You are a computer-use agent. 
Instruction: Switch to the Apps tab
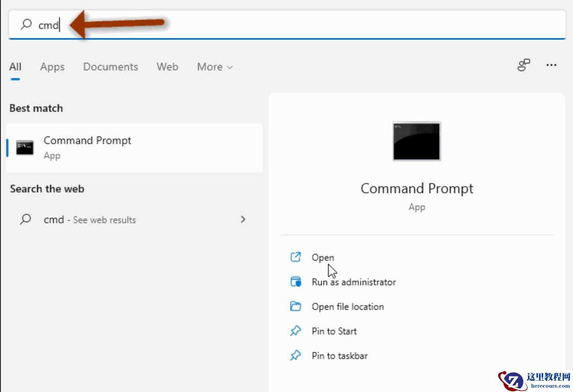click(x=52, y=67)
